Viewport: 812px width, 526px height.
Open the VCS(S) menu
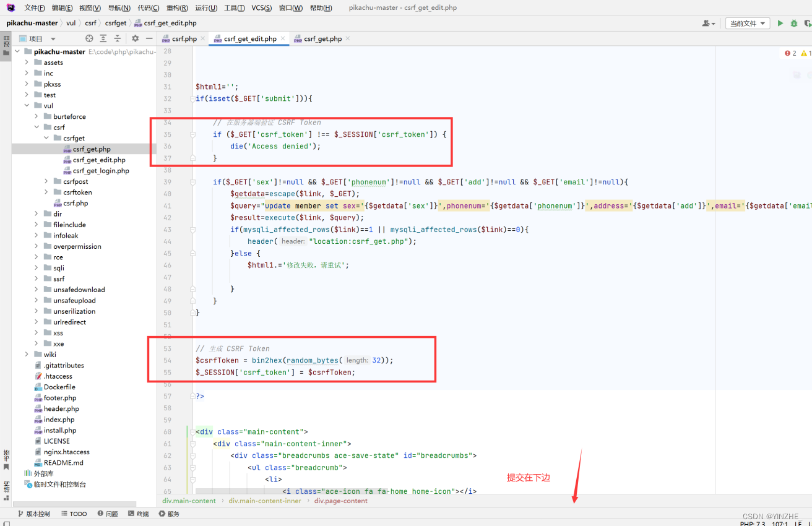(261, 8)
